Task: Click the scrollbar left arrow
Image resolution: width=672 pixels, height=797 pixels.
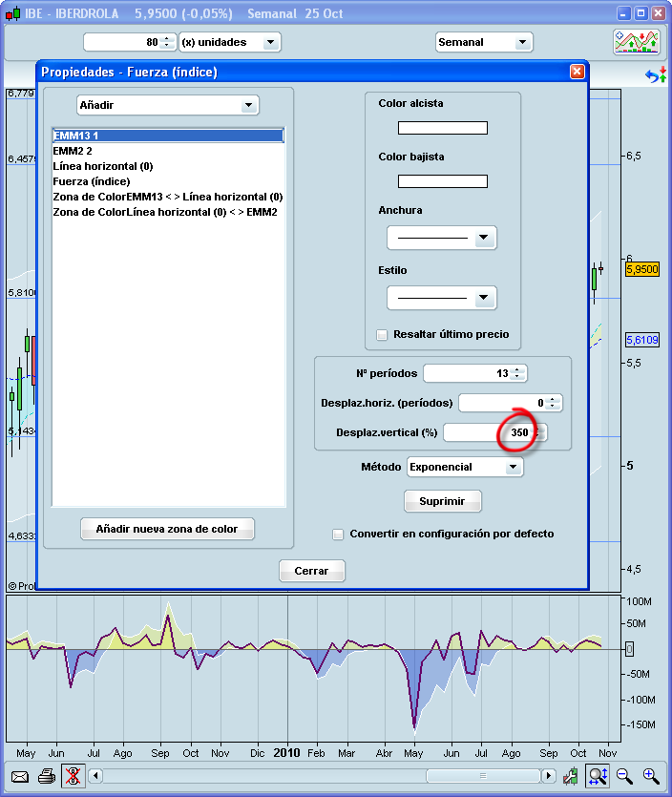Action: pyautogui.click(x=95, y=776)
